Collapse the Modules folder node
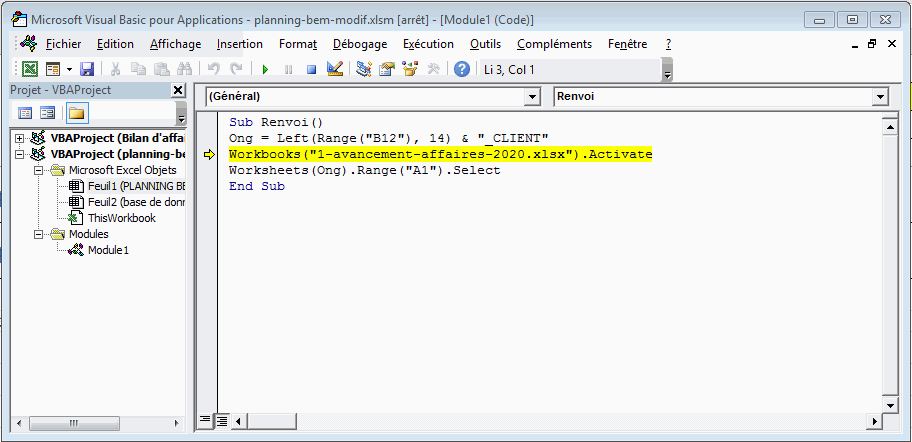 click(38, 234)
